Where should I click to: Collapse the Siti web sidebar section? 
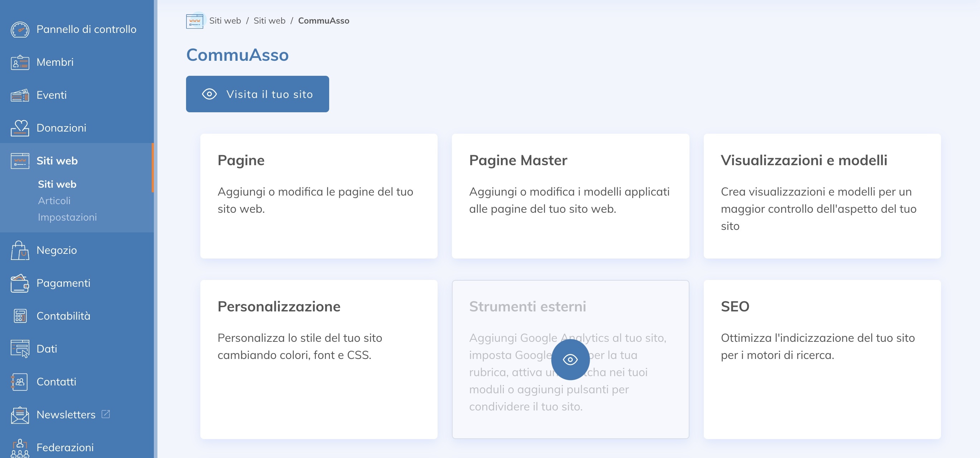click(57, 161)
